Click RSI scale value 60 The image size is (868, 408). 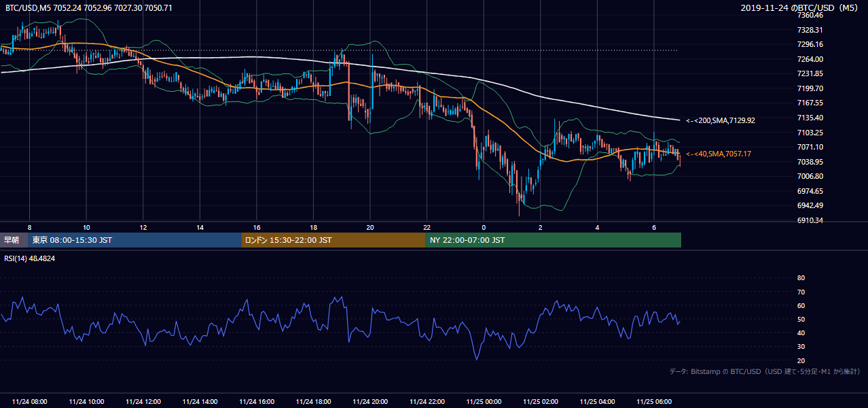[801, 305]
